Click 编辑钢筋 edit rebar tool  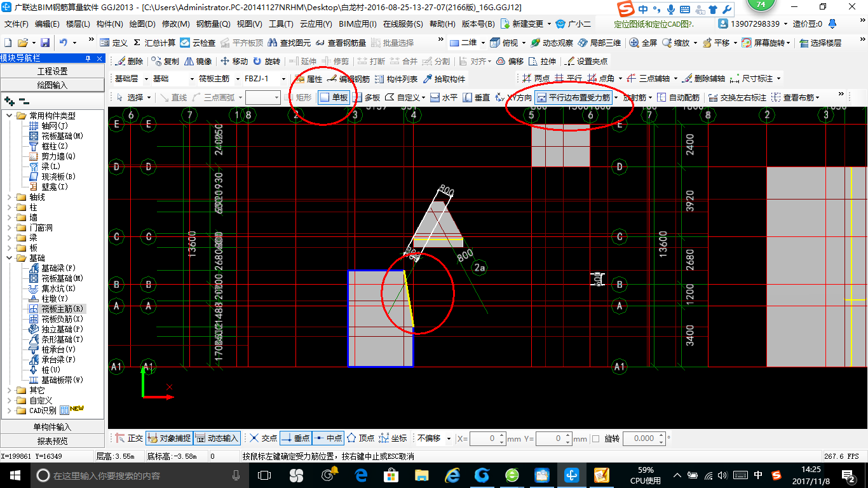coord(349,79)
